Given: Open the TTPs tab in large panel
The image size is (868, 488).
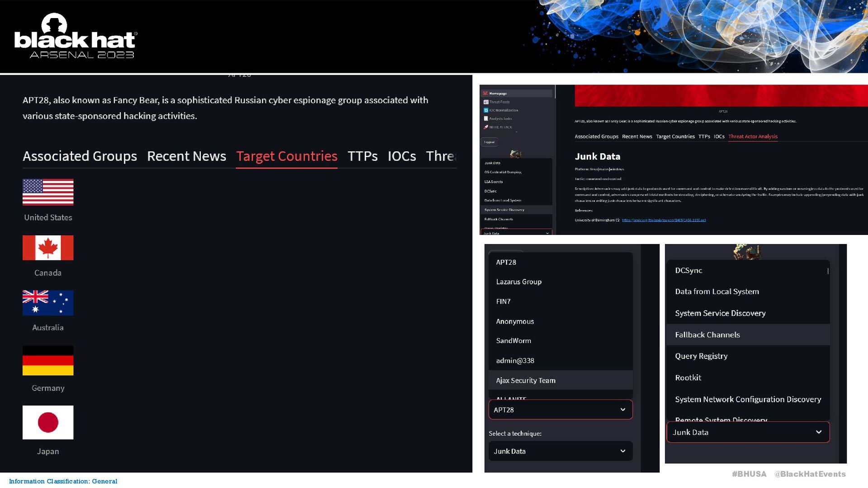Looking at the screenshot, I should tap(363, 156).
